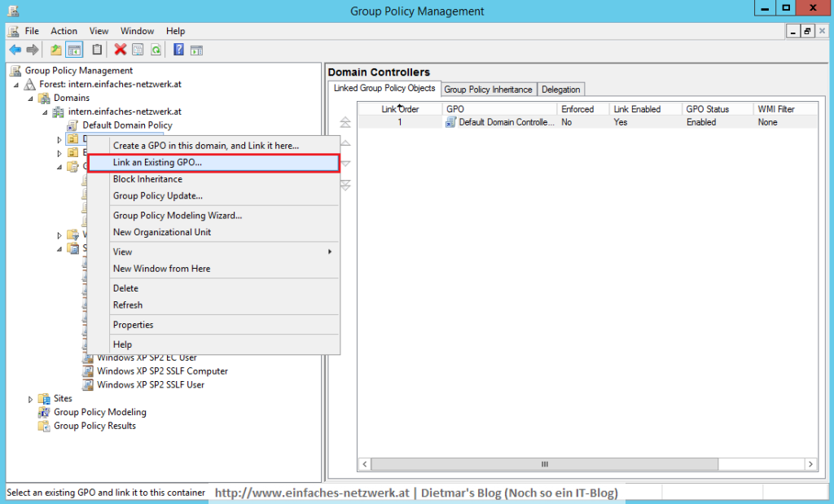
Task: Click the Forward arrow toolbar icon
Action: click(33, 50)
